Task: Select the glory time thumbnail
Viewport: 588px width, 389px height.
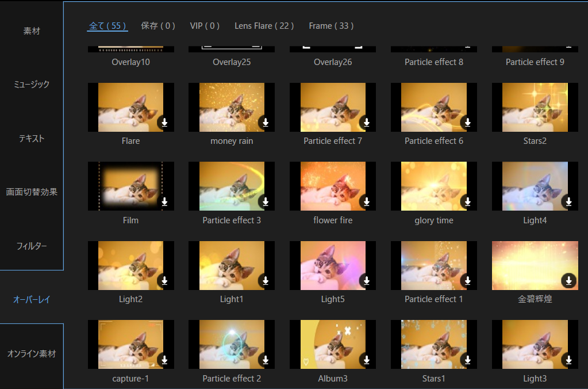Action: (434, 186)
